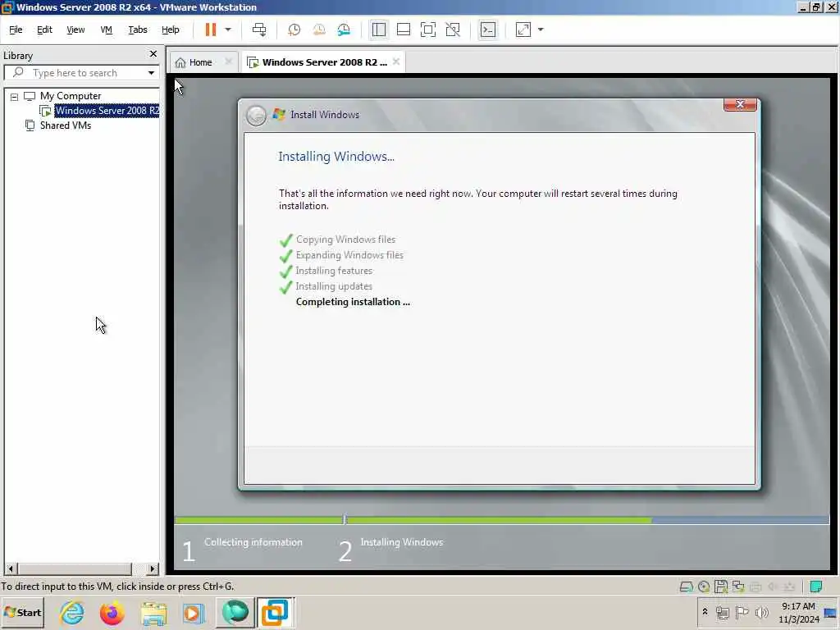
Task: Pause the virtual machine with the orange button
Action: click(x=211, y=30)
